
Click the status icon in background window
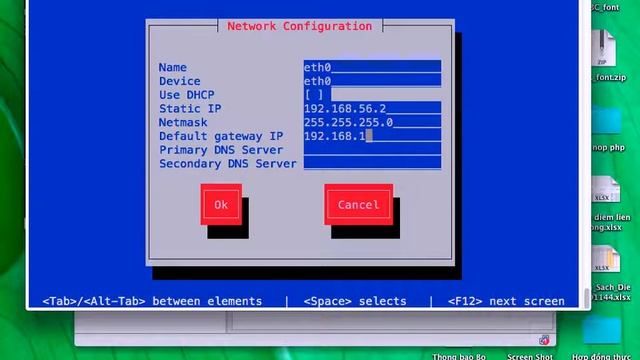(x=544, y=340)
